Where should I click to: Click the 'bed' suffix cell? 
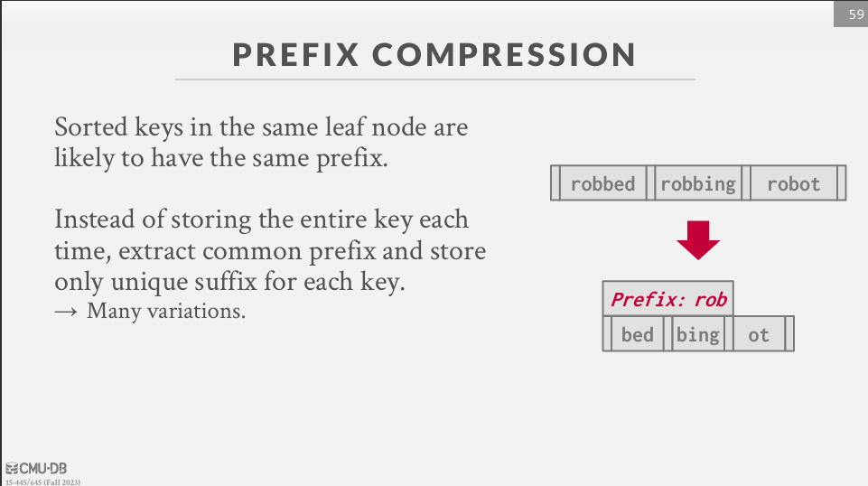(637, 333)
